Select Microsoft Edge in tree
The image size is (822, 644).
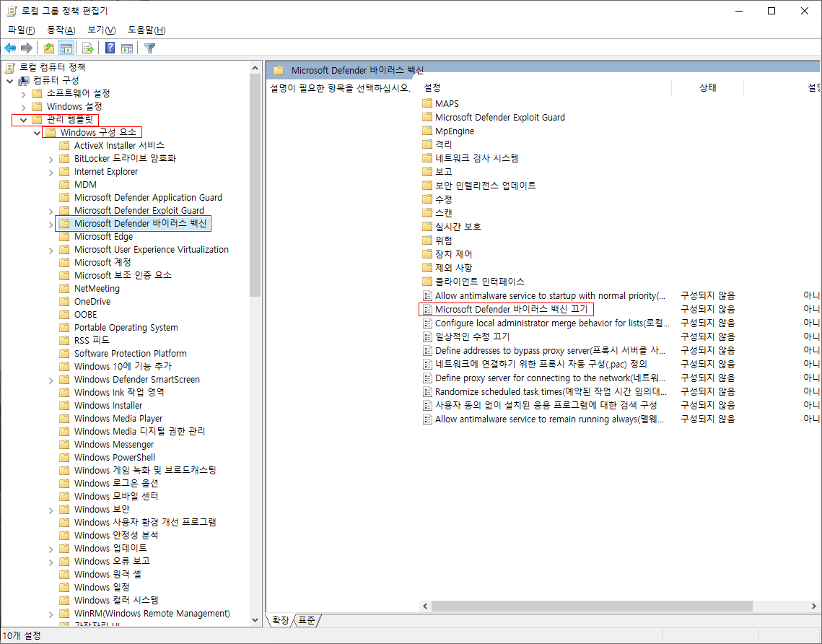[103, 237]
